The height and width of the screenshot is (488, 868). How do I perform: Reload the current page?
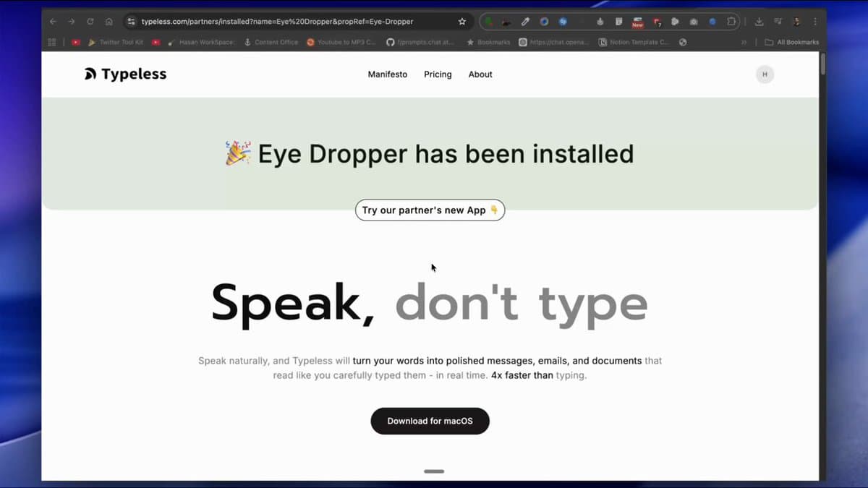coord(89,21)
